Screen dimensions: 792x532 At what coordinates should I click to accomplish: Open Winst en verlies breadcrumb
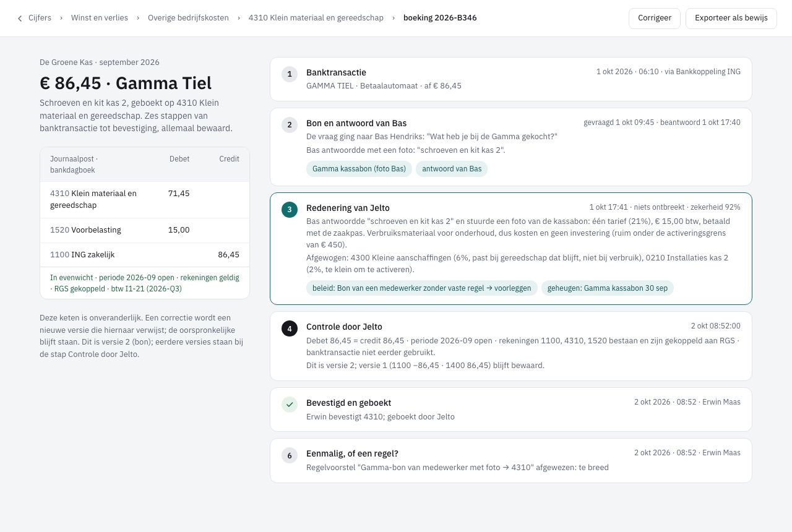[x=100, y=18]
